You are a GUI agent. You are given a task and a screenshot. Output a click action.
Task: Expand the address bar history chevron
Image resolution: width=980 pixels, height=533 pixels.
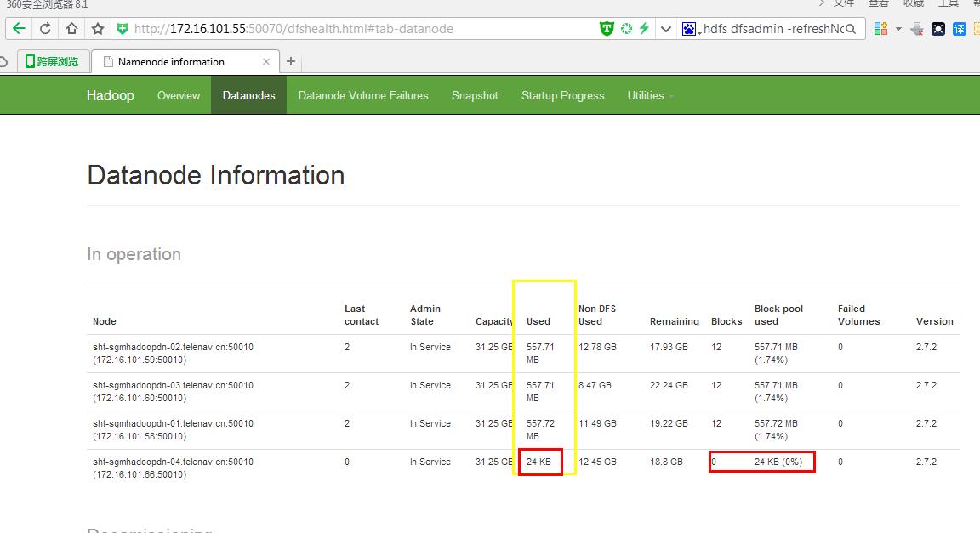[665, 29]
